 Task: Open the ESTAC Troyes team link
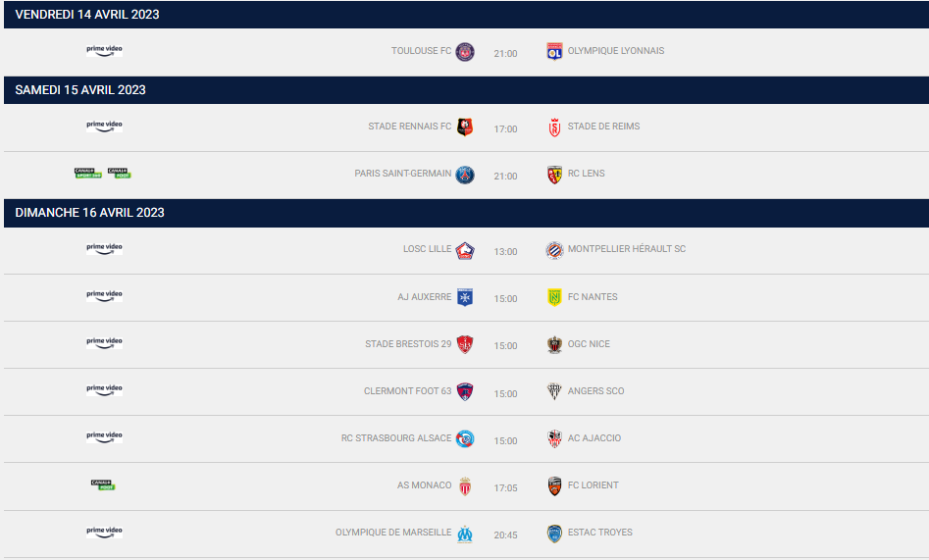click(599, 533)
